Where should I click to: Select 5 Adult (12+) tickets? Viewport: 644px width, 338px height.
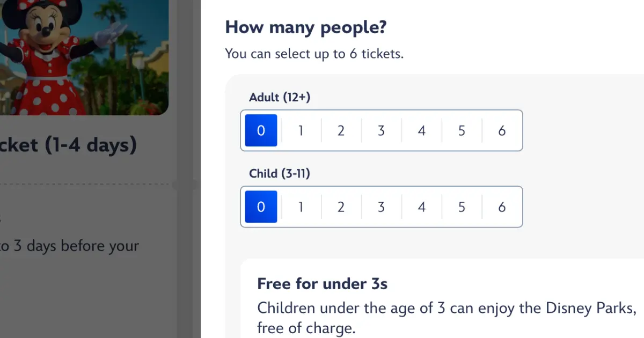pyautogui.click(x=462, y=130)
